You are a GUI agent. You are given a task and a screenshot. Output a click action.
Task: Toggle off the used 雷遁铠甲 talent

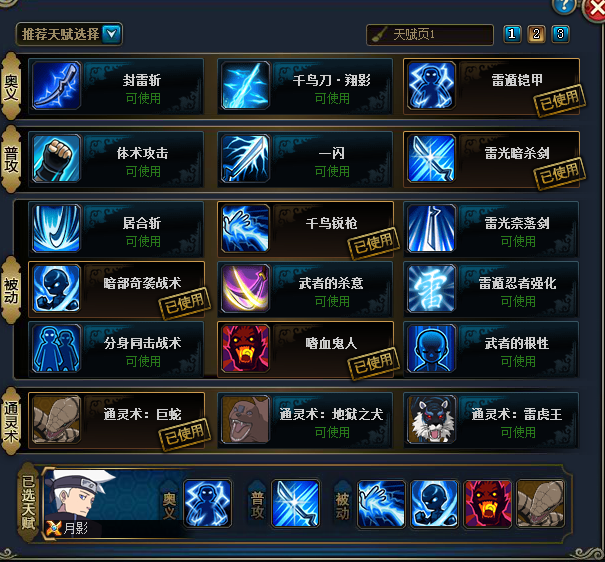(491, 86)
